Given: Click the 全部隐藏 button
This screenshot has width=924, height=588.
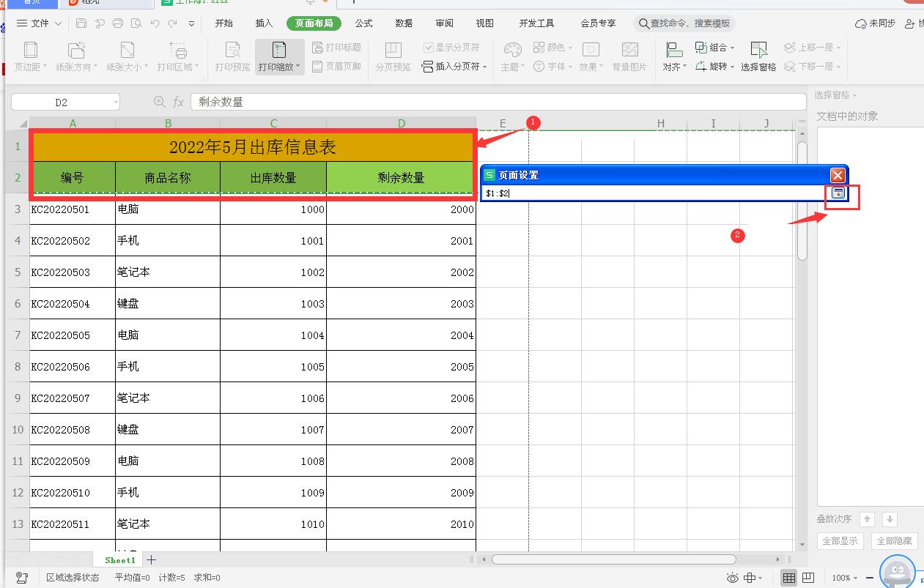Looking at the screenshot, I should pos(894,540).
